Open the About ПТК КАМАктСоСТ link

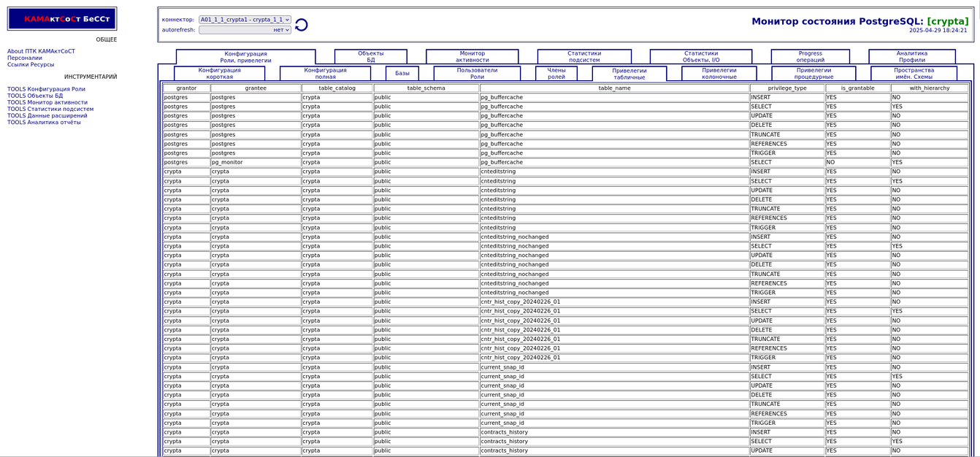click(41, 51)
